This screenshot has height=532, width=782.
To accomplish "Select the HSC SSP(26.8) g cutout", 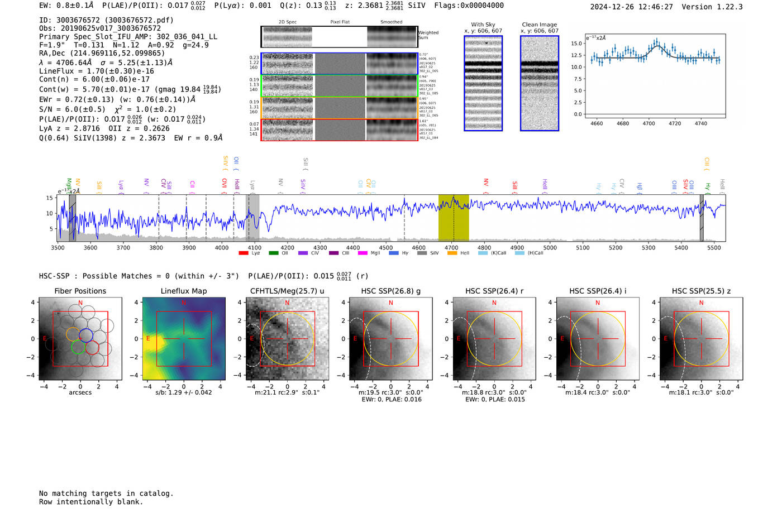I will (391, 339).
